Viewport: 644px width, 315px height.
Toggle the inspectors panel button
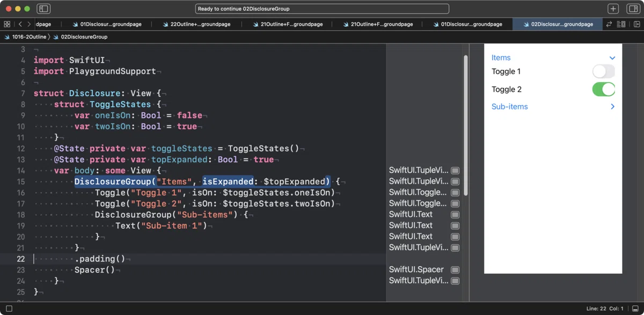pyautogui.click(x=633, y=9)
